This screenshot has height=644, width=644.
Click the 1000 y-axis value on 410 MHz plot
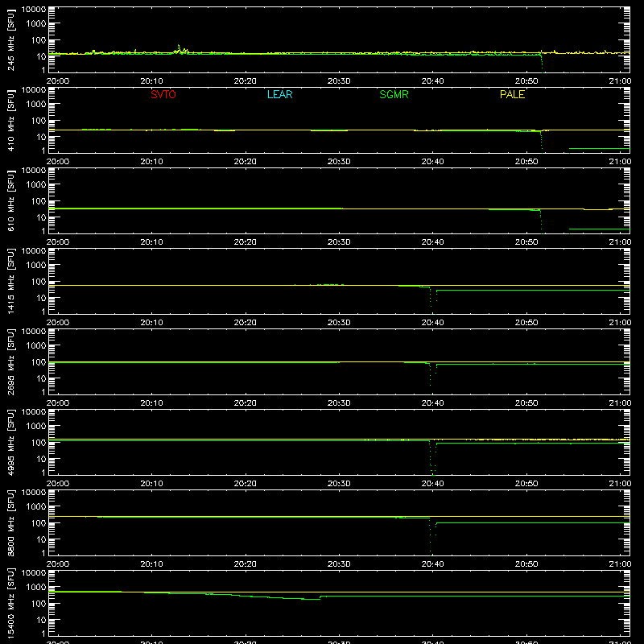[36, 105]
